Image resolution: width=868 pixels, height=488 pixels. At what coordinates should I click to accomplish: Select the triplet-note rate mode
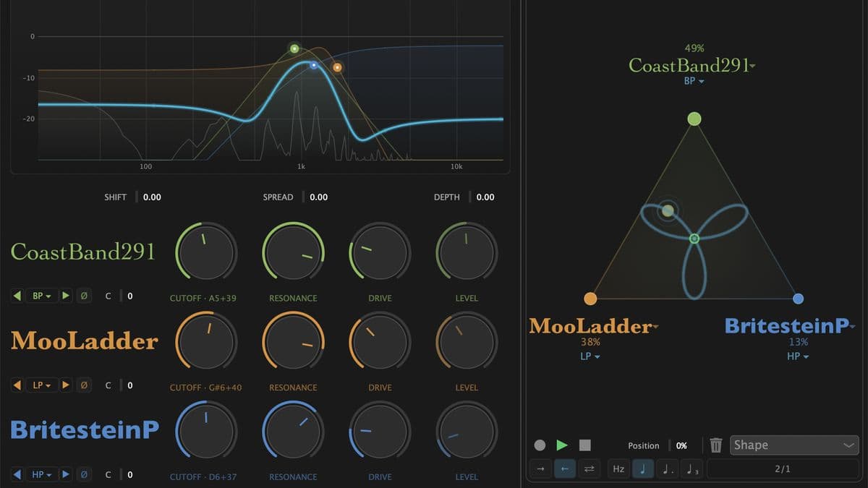692,469
